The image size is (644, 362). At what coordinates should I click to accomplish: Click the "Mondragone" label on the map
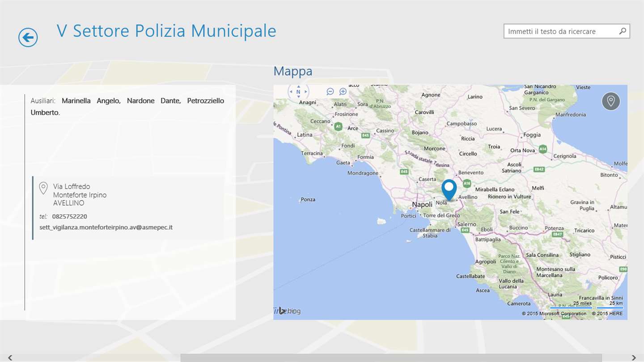coord(363,173)
